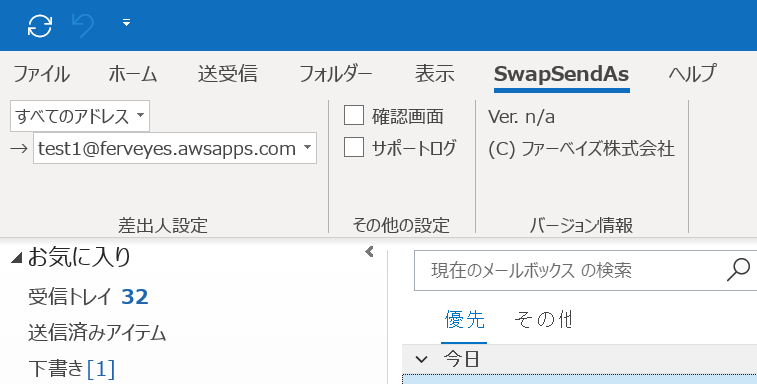
Task: Select the SwapSendAs ribbon tab
Action: pyautogui.click(x=561, y=74)
